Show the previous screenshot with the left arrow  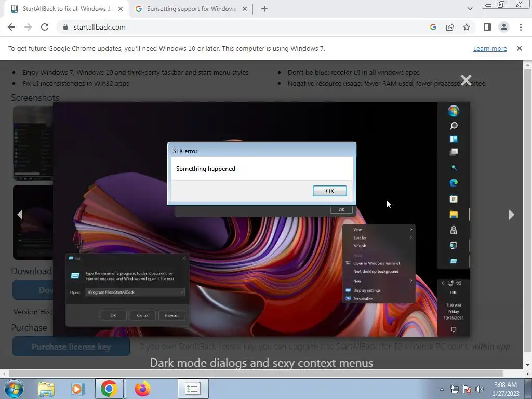[20, 215]
